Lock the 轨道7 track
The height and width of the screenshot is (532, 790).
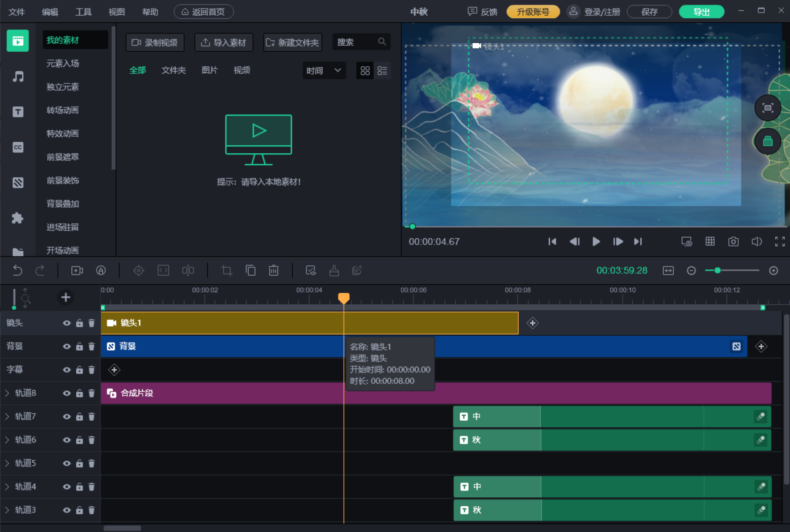click(x=79, y=416)
